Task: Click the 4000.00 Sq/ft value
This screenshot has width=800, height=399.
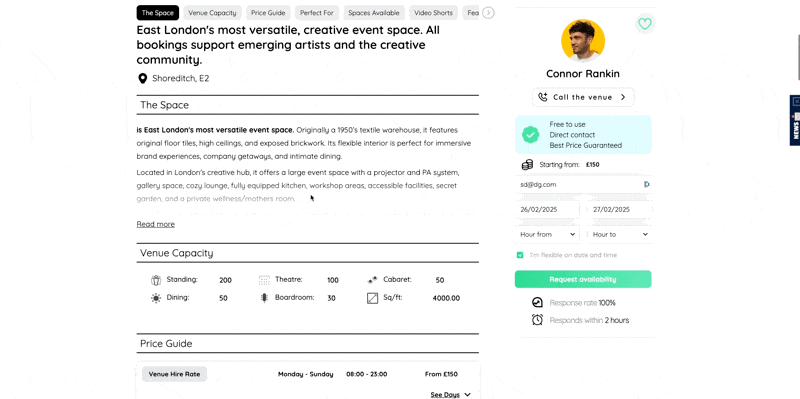Action: [446, 298]
